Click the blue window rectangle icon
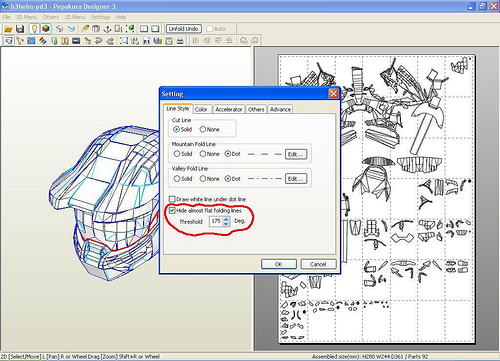The image size is (500, 361). (x=31, y=41)
